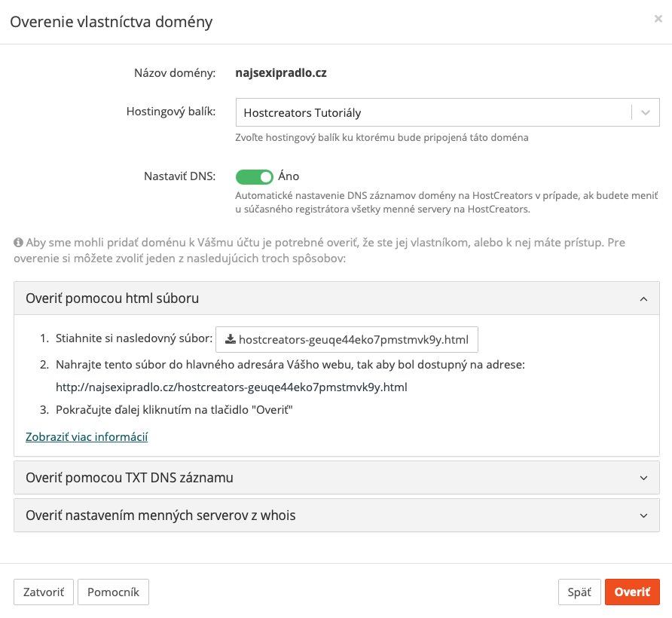Viewport: 672px width, 618px height.
Task: Select the Hostcreators Tutoriály combo box
Action: pyautogui.click(x=447, y=112)
